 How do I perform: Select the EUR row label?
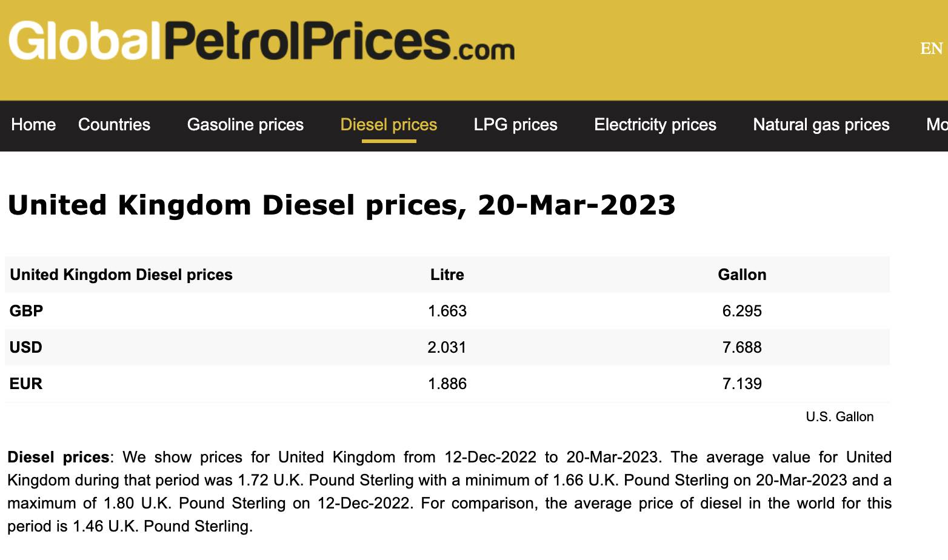click(26, 384)
